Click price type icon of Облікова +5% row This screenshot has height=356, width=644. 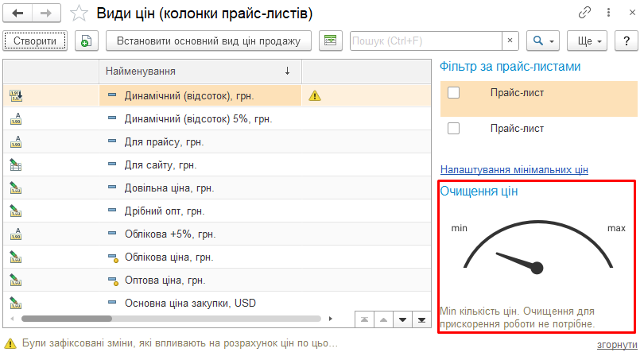(16, 234)
